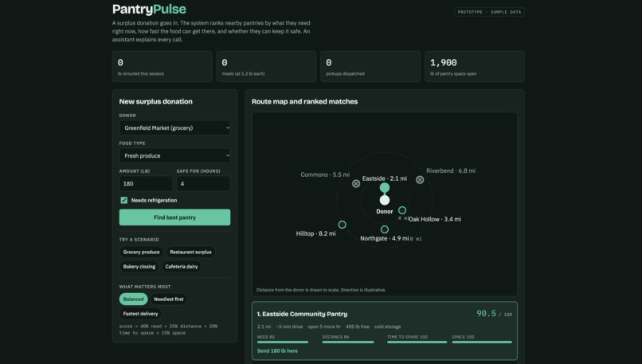Open the Donor dropdown (Greenfield Market)
The image size is (642, 364).
tap(174, 127)
